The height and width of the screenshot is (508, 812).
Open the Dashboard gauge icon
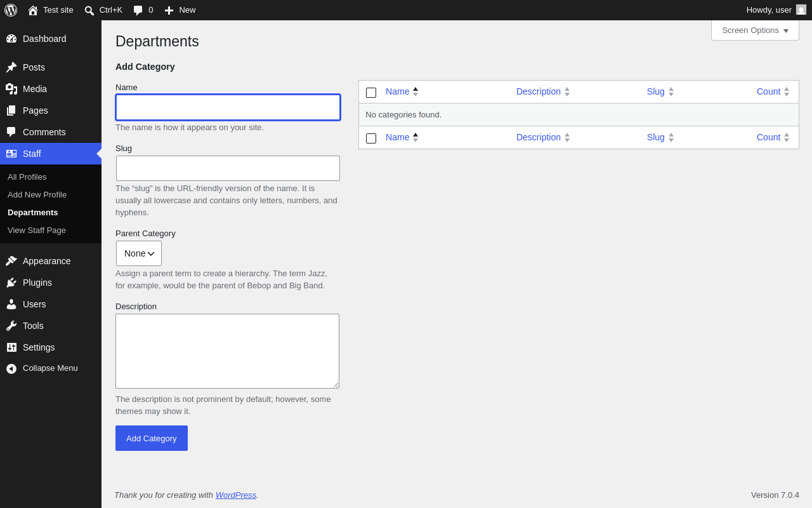tap(11, 39)
